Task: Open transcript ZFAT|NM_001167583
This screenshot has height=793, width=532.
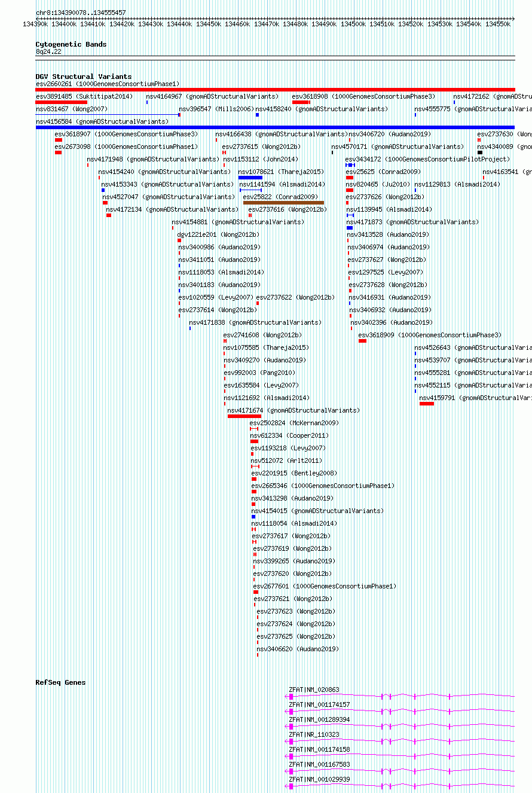Action: coord(319,764)
